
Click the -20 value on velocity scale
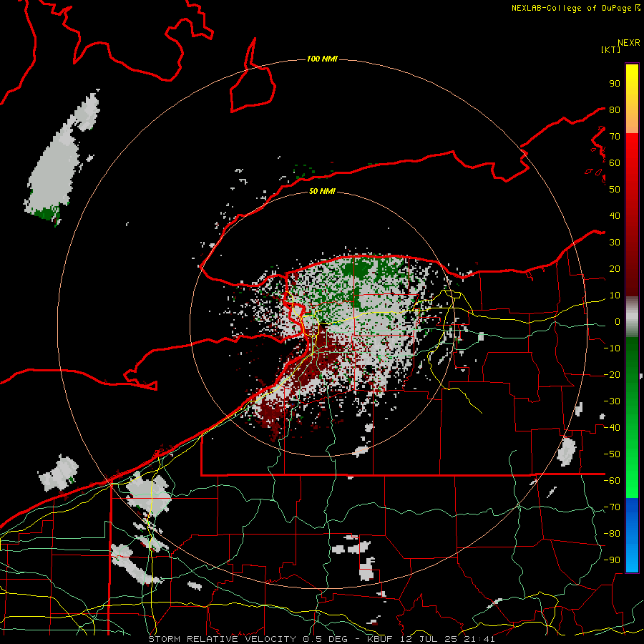coord(612,375)
